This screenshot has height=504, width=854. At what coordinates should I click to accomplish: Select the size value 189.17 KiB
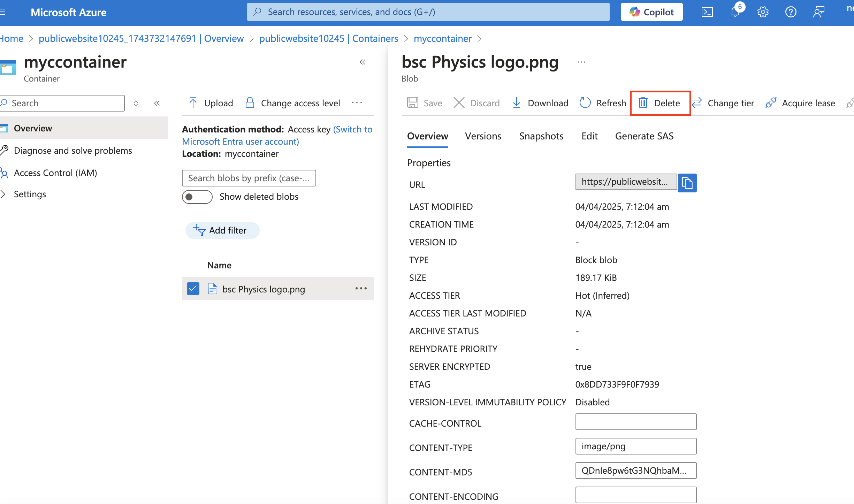pos(596,278)
